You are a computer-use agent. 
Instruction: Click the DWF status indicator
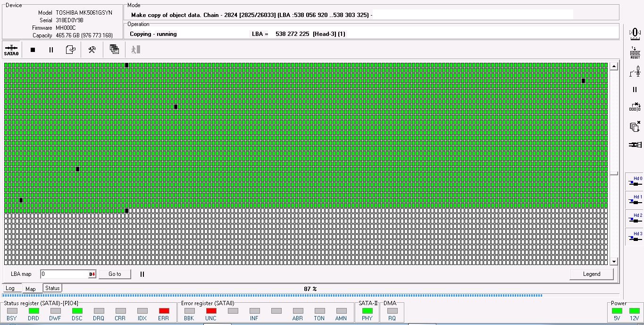(55, 311)
